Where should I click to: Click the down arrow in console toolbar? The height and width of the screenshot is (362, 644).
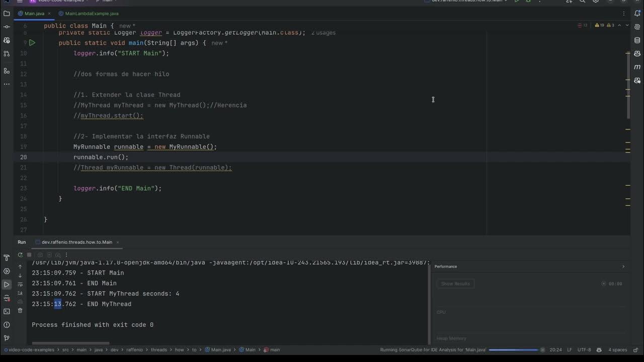[20, 276]
